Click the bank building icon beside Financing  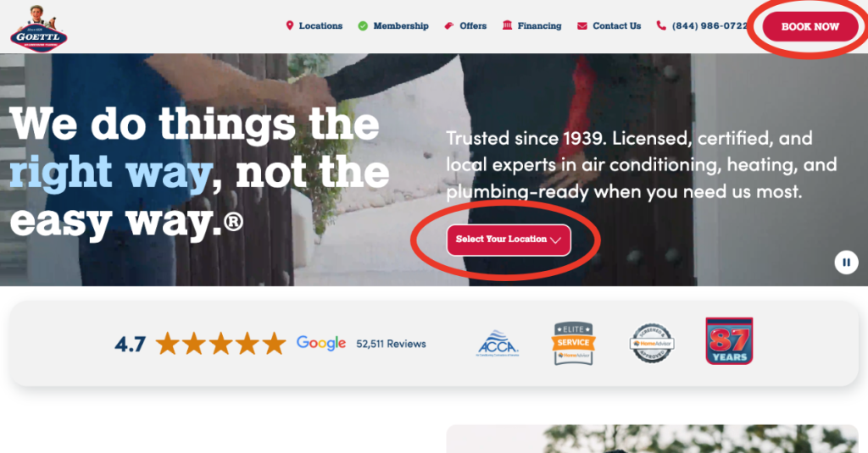click(507, 25)
